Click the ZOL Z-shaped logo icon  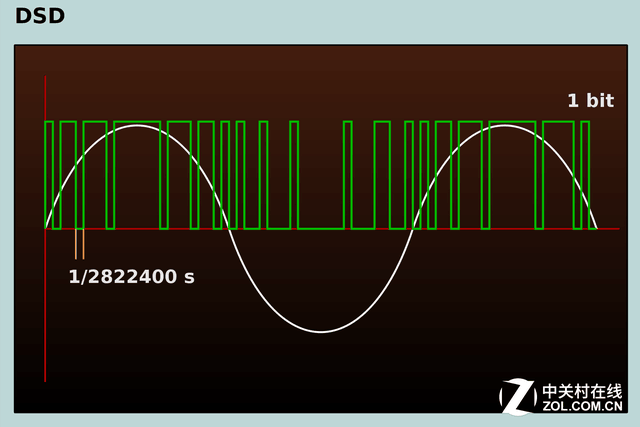tap(518, 397)
